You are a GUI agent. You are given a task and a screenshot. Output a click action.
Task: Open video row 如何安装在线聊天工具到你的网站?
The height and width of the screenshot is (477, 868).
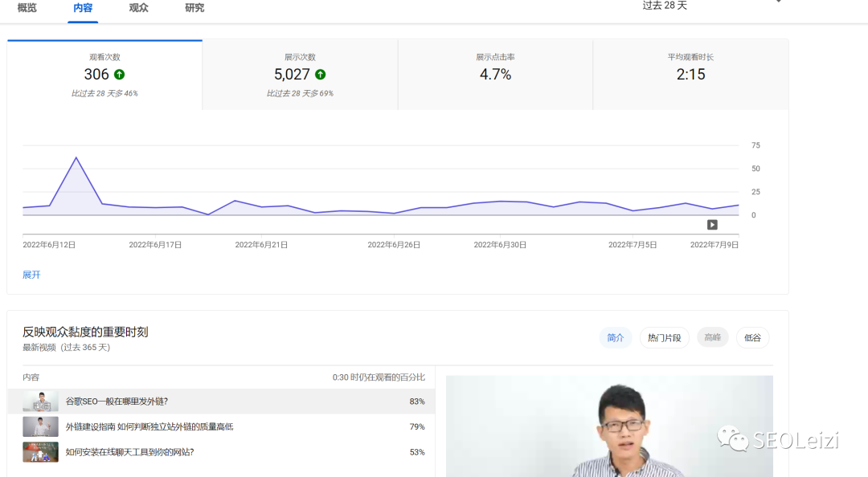[222, 452]
